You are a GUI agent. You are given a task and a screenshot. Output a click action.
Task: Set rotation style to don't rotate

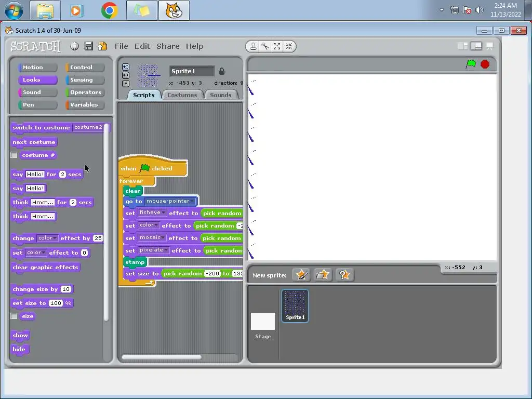[x=126, y=83]
